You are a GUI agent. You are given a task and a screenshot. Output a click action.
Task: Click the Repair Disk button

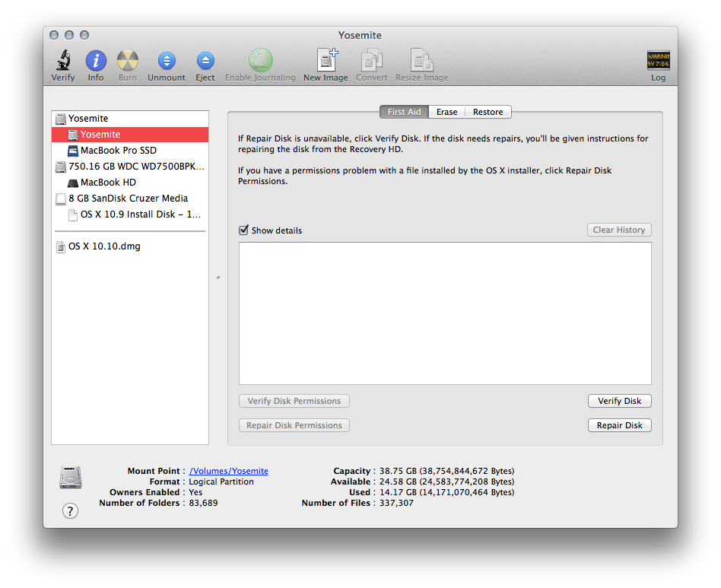(619, 425)
